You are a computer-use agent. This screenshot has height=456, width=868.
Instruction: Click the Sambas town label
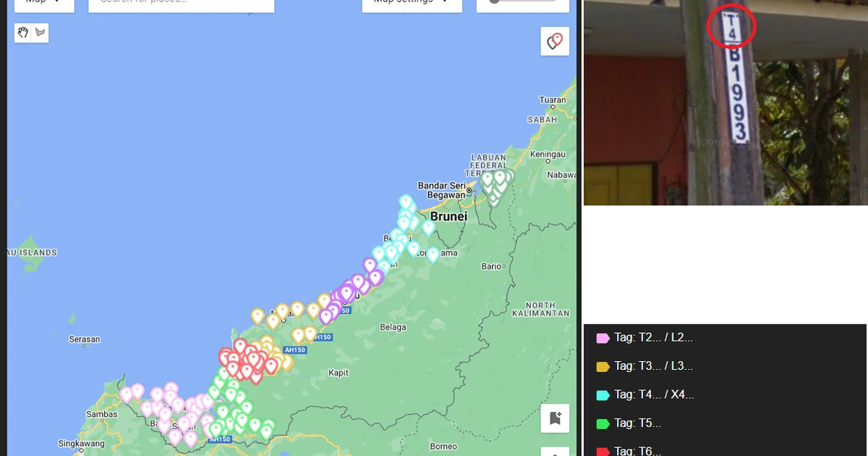coord(101,414)
